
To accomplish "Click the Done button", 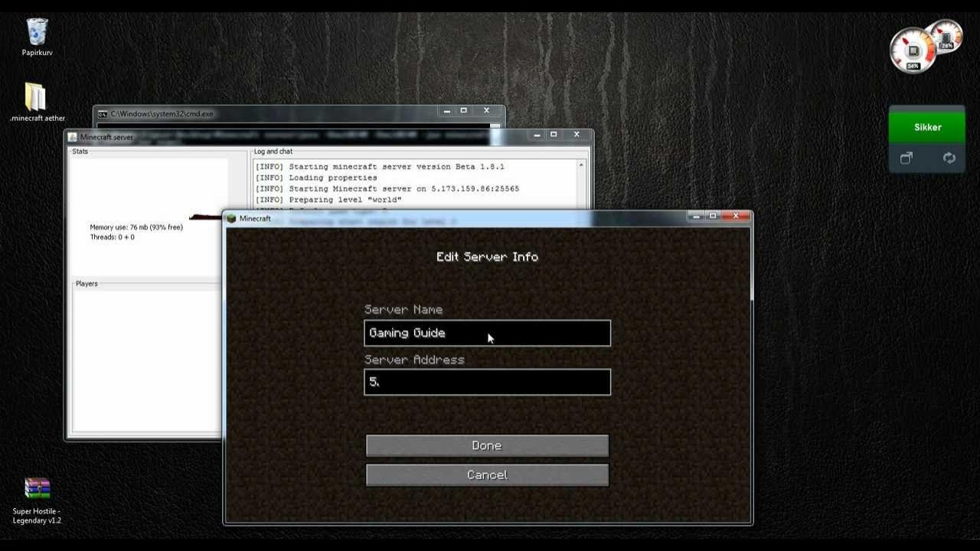I will (x=487, y=445).
